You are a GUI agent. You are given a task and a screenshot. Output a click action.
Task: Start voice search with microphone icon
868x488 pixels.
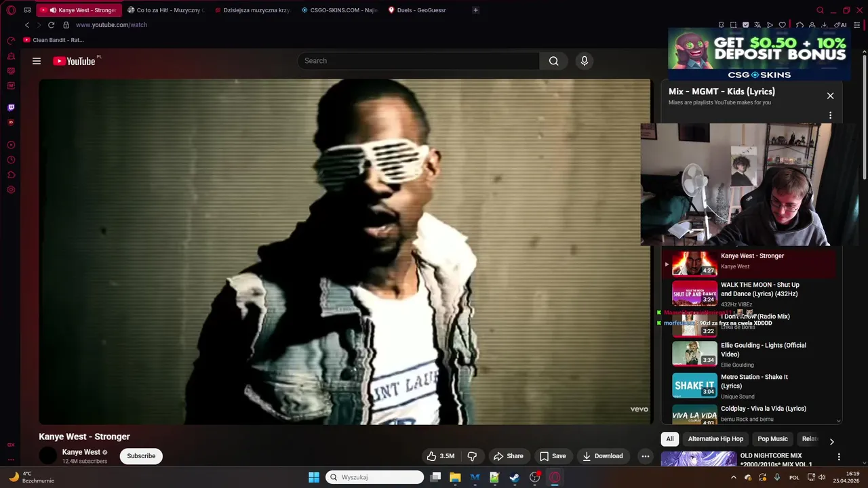coord(585,61)
